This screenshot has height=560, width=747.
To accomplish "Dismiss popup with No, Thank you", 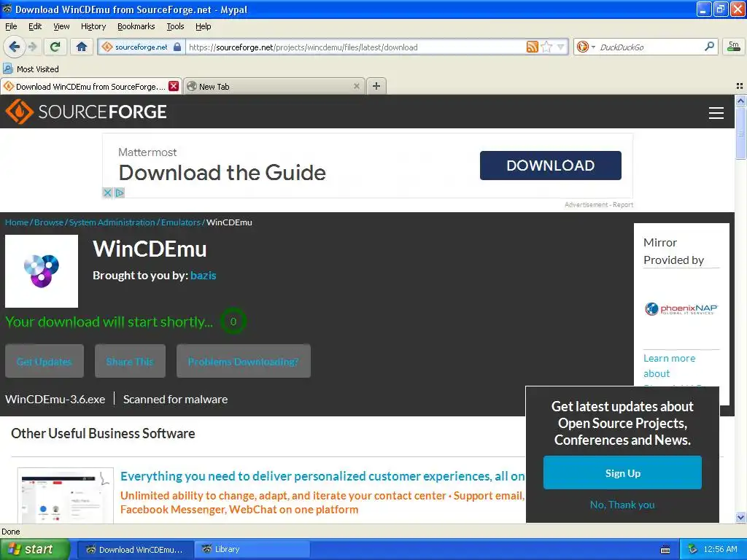I will point(622,505).
